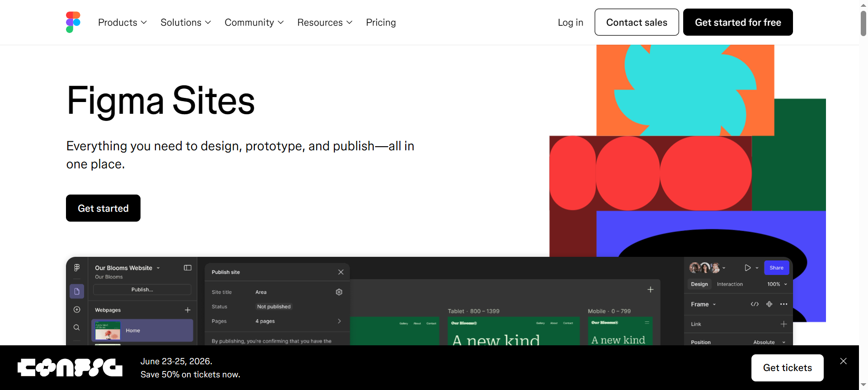Image resolution: width=868 pixels, height=390 pixels.
Task: Expand the Frame type dropdown
Action: [x=704, y=304]
